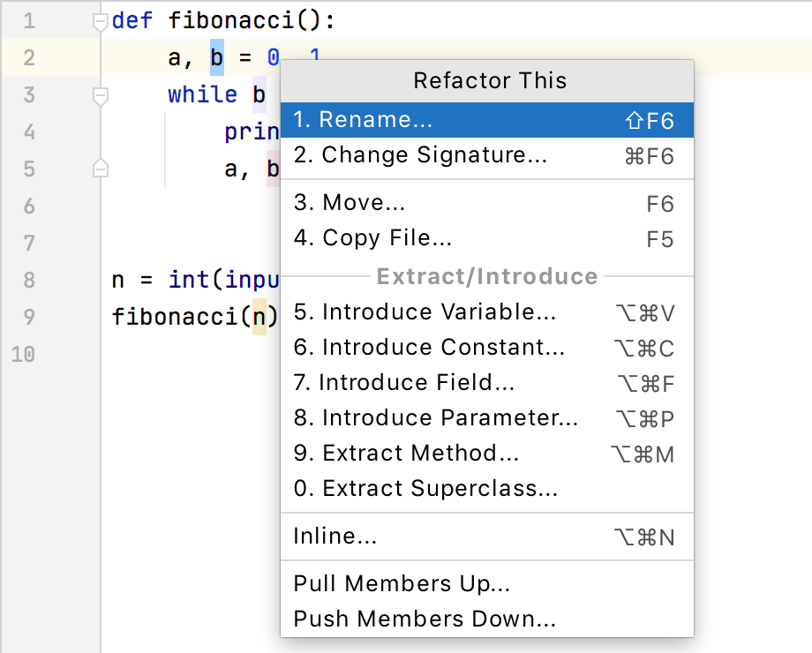Click Pull Members Up
812x653 pixels.
click(402, 583)
